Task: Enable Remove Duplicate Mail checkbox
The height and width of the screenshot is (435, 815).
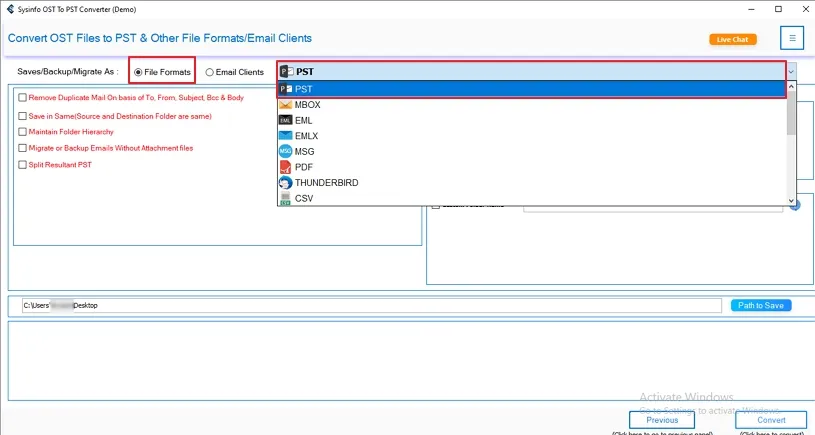Action: coord(22,97)
